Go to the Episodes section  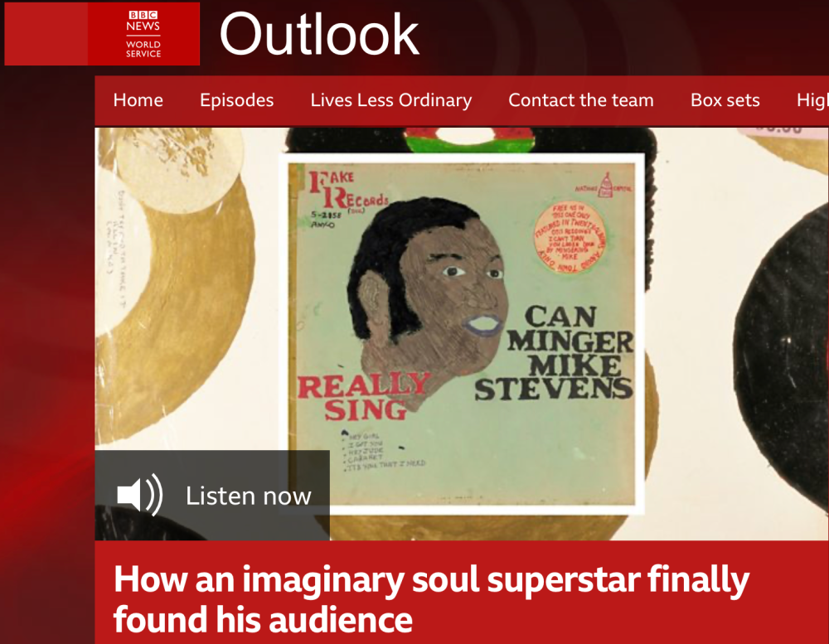click(237, 100)
